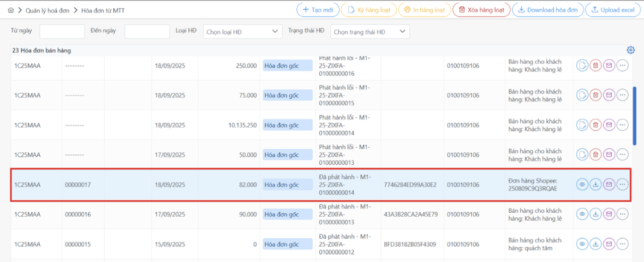The width and height of the screenshot is (644, 262).
Task: Expand the Chọn loại HĐ dropdown
Action: point(243,32)
